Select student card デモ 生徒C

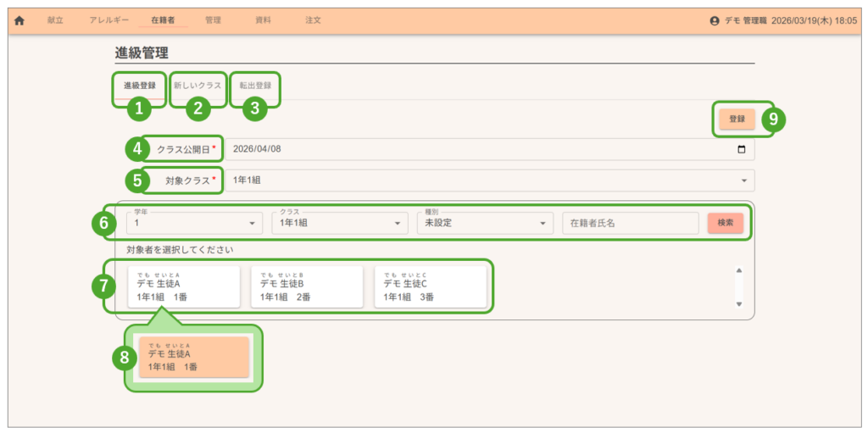[x=431, y=287]
